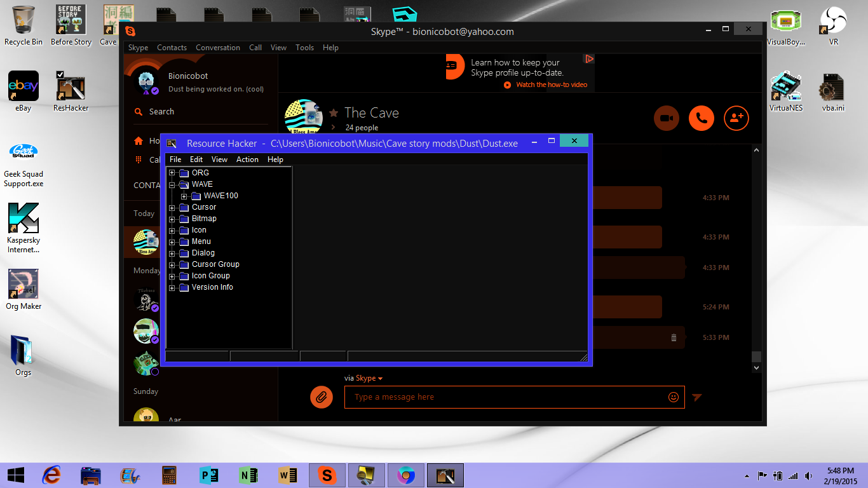Select the Version Info tree item
Viewport: 868px width, 488px height.
212,287
